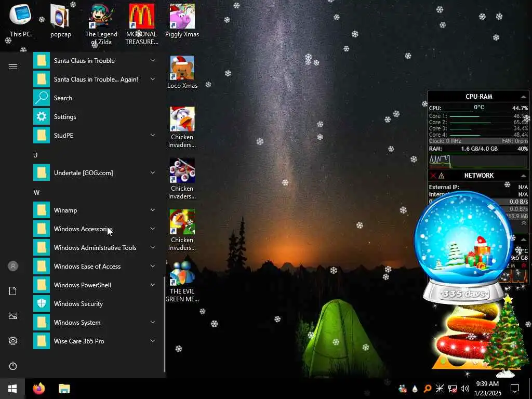Screen dimensions: 532x399
Task: Click the volume speaker tray icon
Action: pyautogui.click(x=465, y=389)
